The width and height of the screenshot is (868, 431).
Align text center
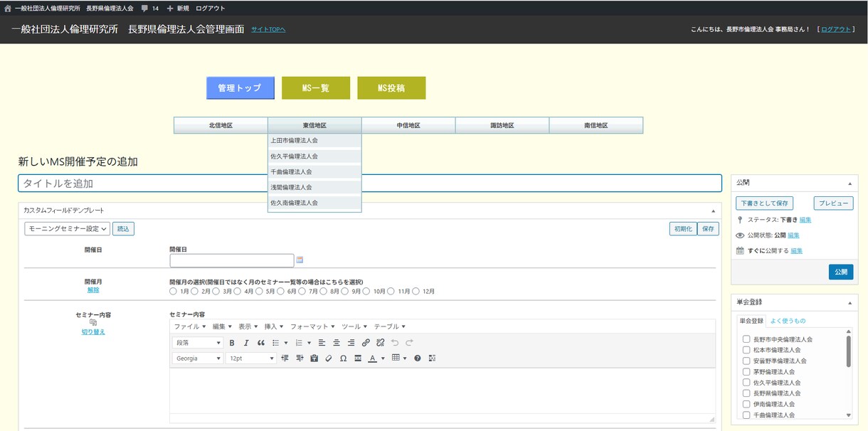pos(337,343)
